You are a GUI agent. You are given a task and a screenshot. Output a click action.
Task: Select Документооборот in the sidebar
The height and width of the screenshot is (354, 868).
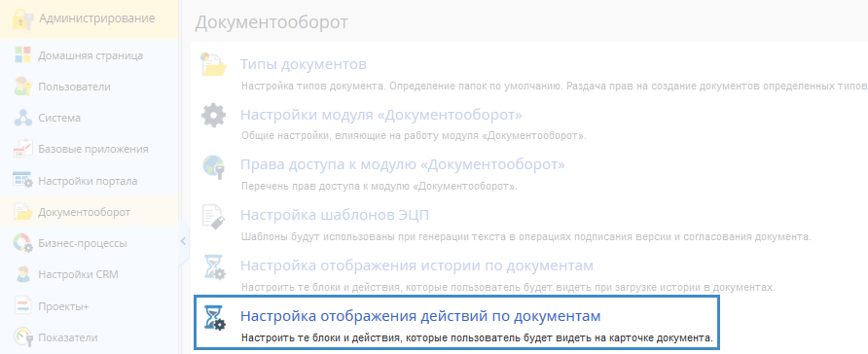point(90,212)
